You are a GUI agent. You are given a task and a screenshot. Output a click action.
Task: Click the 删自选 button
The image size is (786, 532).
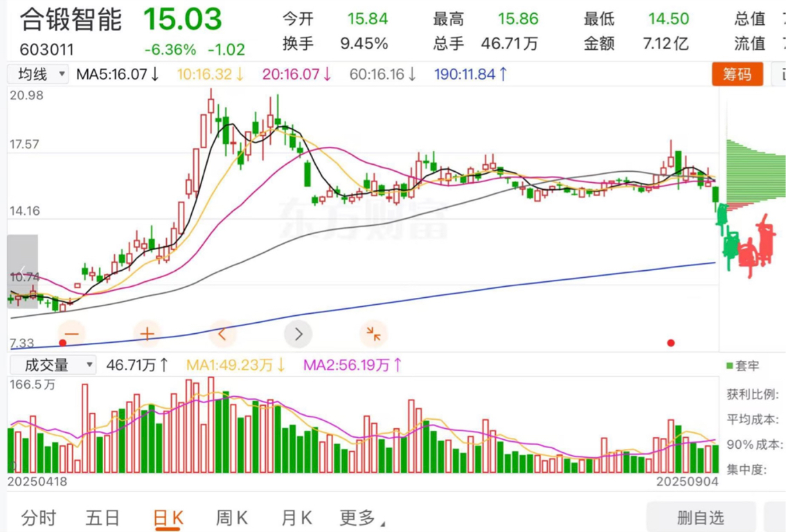click(x=701, y=517)
